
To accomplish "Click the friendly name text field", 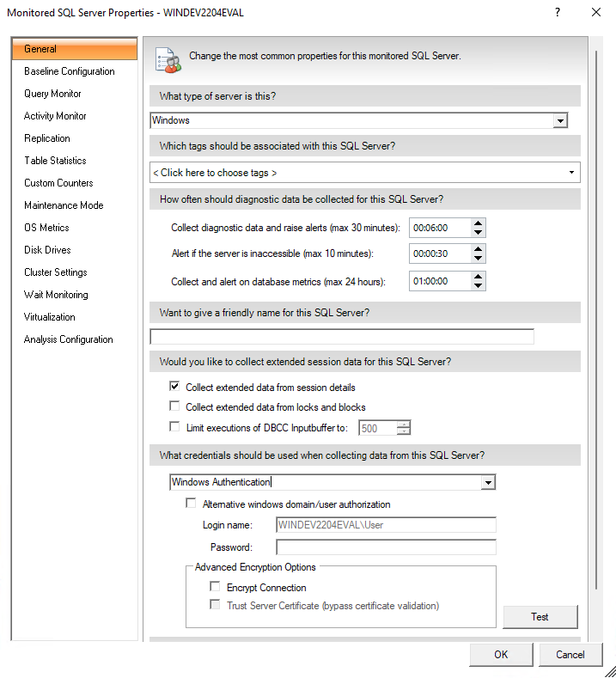I will pyautogui.click(x=342, y=337).
